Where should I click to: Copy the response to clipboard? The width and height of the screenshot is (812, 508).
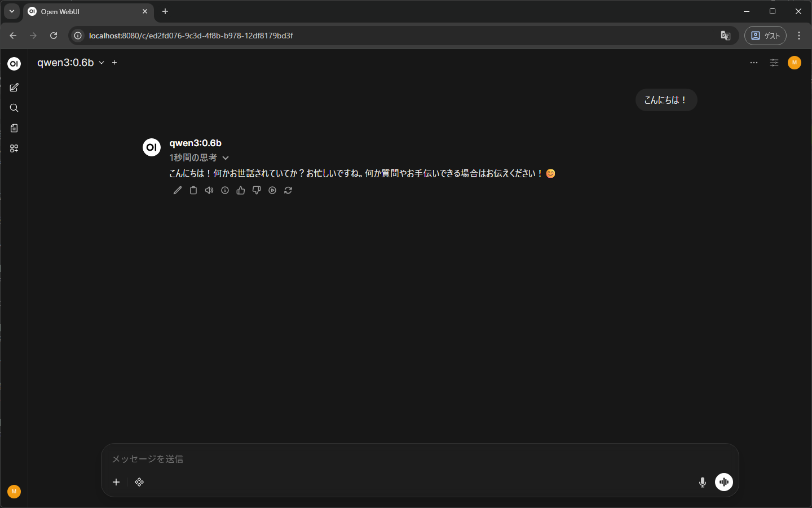(x=193, y=191)
